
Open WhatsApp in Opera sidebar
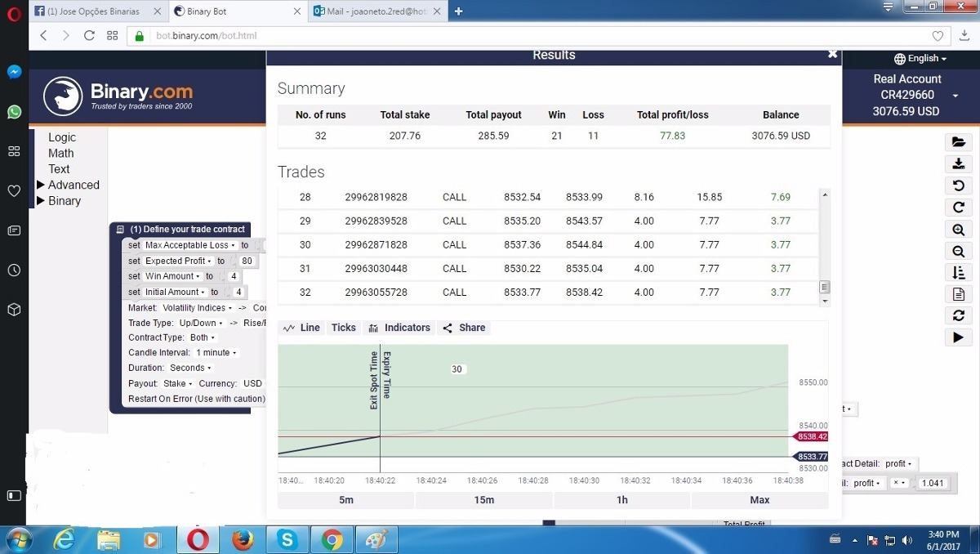(14, 112)
